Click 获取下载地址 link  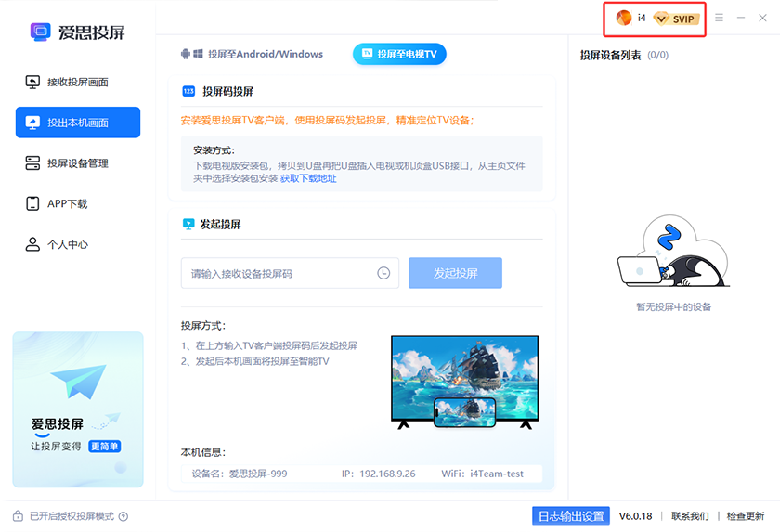[308, 178]
